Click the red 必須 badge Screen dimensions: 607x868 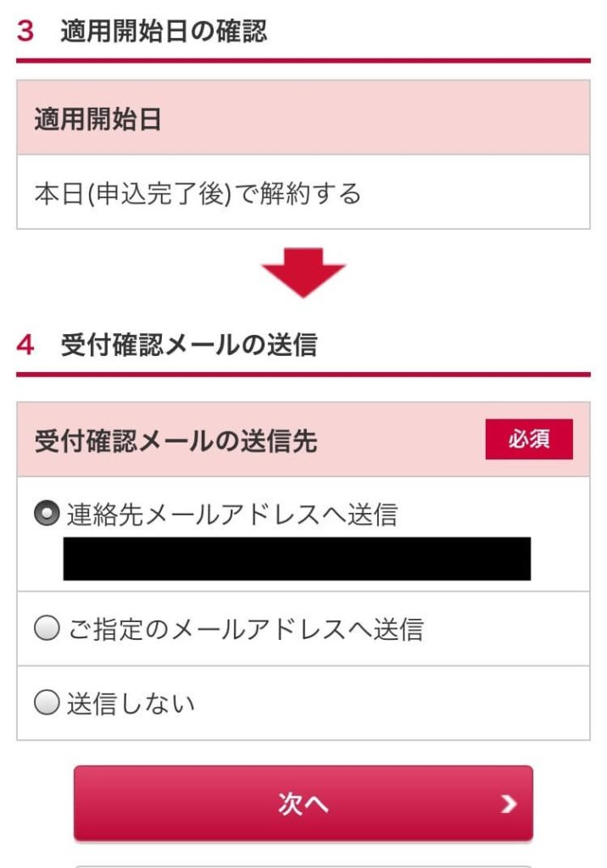(x=528, y=439)
